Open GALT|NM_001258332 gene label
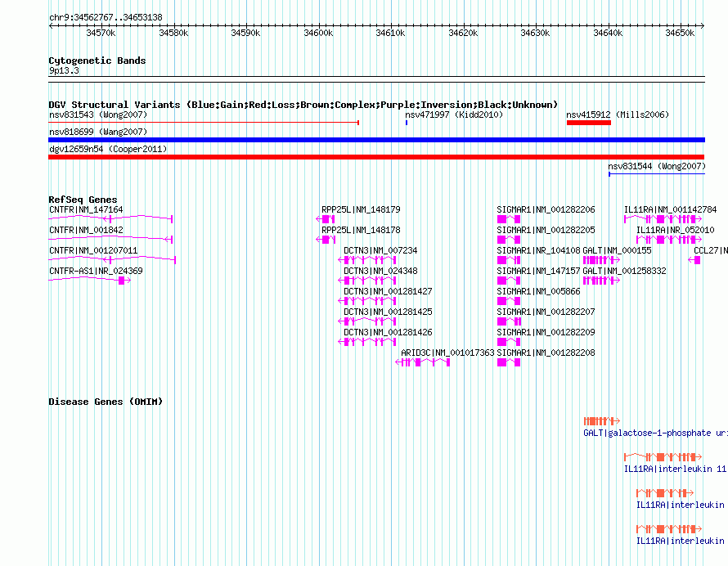The width and height of the screenshot is (728, 566). (x=624, y=272)
